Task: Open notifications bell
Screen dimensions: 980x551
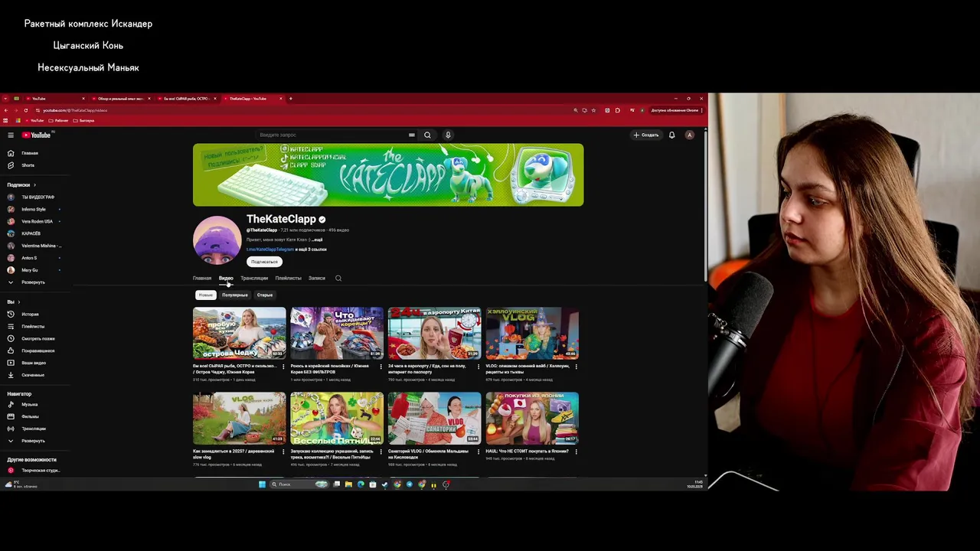Action: click(671, 135)
